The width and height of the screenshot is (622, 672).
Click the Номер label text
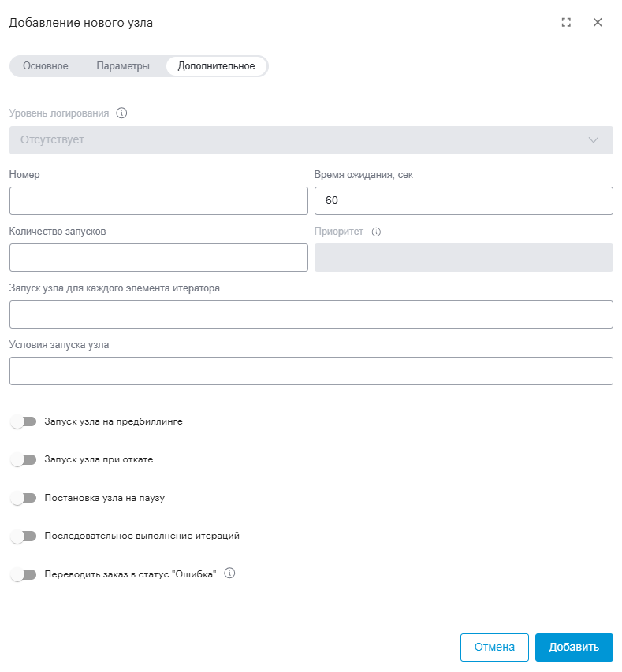click(24, 174)
